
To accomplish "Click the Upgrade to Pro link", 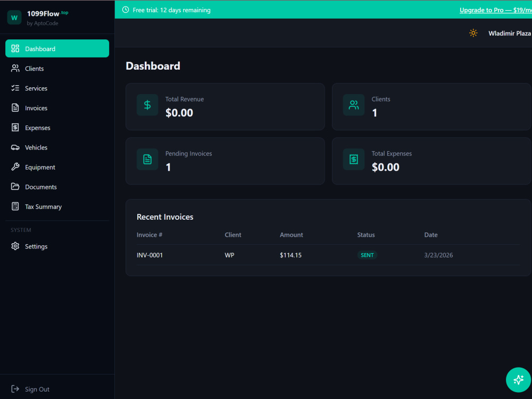I will pos(495,10).
